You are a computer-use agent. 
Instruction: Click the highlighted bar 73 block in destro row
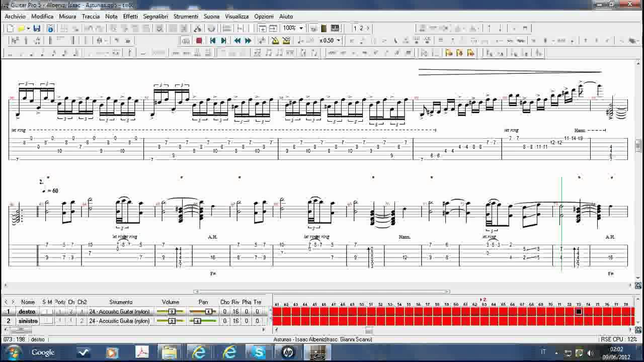pos(579,312)
